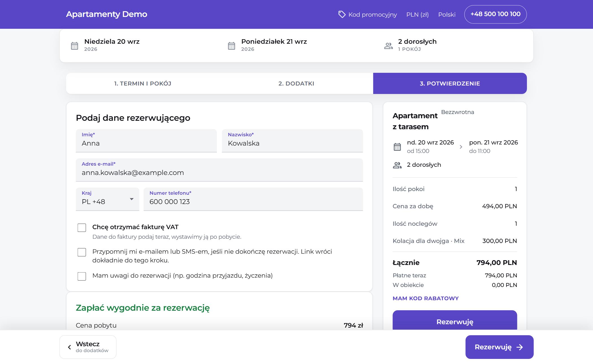Image resolution: width=593 pixels, height=364 pixels.
Task: Click the chevron between summary dates
Action: (x=461, y=147)
